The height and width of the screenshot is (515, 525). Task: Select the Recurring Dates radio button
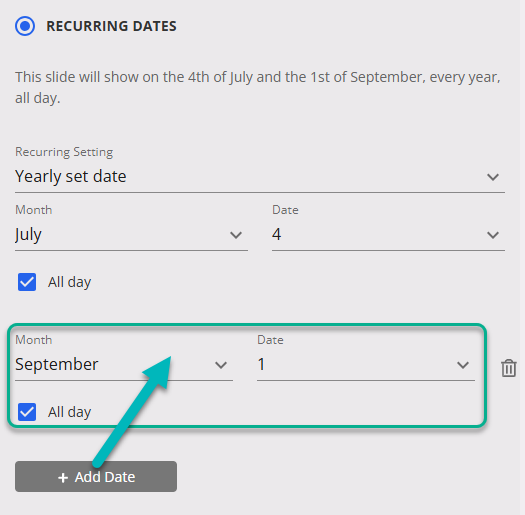(25, 26)
